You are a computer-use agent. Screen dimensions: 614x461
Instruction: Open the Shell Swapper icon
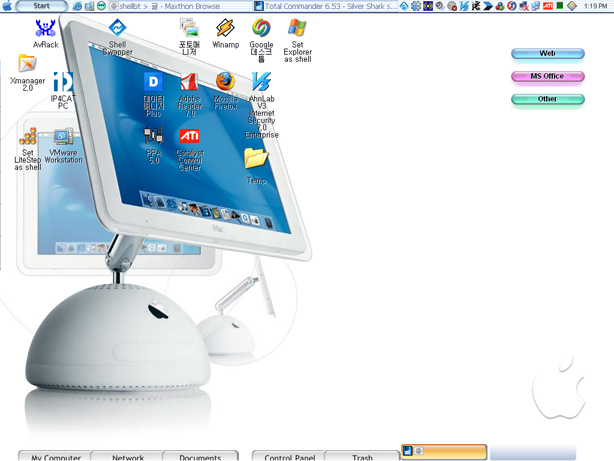pyautogui.click(x=117, y=37)
